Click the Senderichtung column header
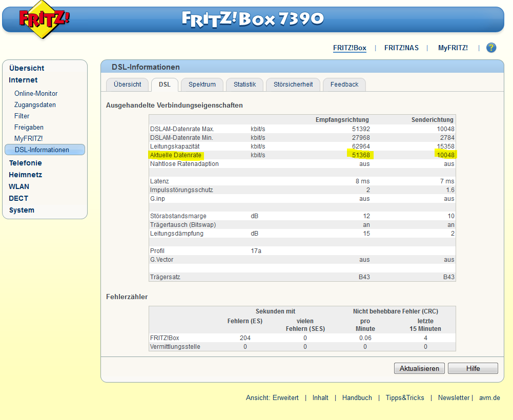Screen dimensions: 513x420 pyautogui.click(x=432, y=120)
